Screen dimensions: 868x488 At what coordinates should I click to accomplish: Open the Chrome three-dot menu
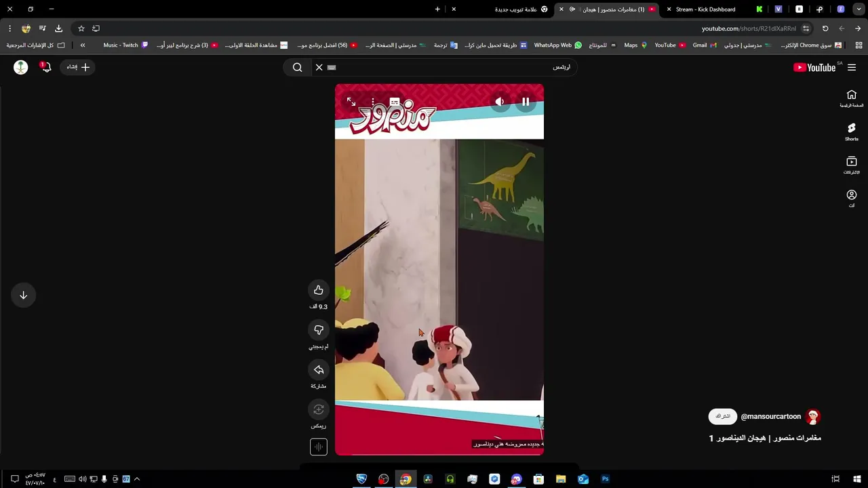(9, 28)
